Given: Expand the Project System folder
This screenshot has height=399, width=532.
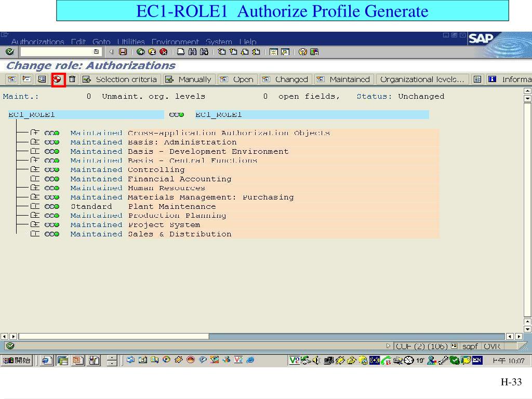Looking at the screenshot, I should (35, 224).
